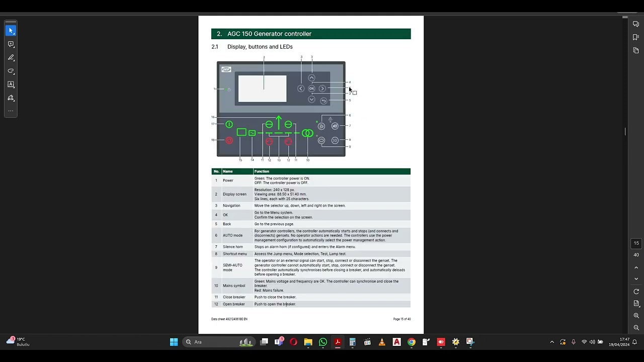
Task: Go to previous page arrow
Action: 636,267
